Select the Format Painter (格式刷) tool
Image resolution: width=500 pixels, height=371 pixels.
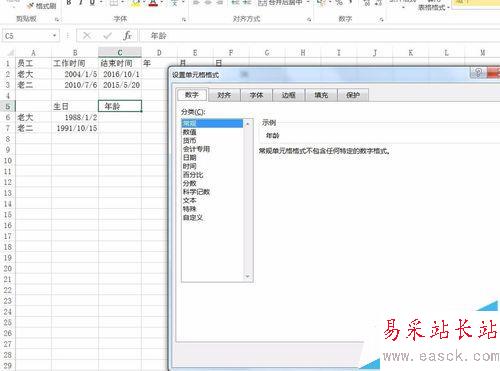tap(41, 6)
